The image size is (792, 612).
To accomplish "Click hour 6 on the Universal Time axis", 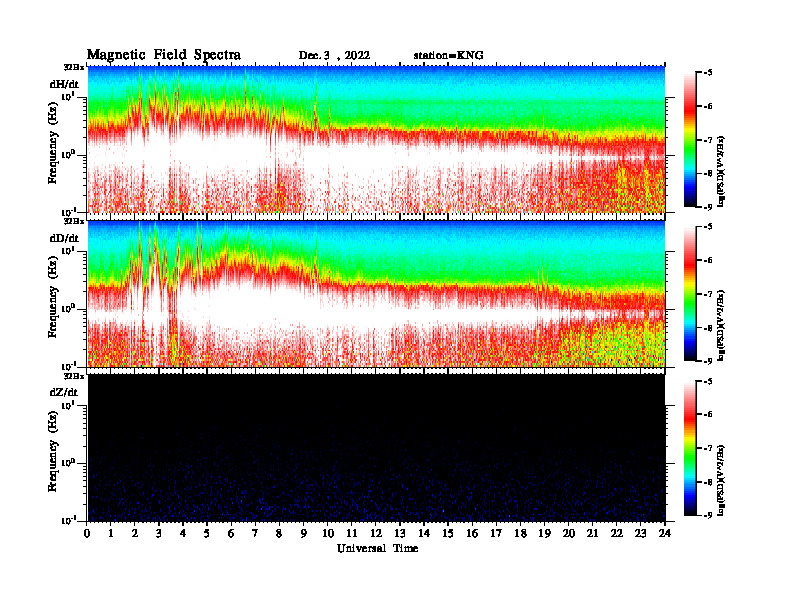I will coord(231,534).
